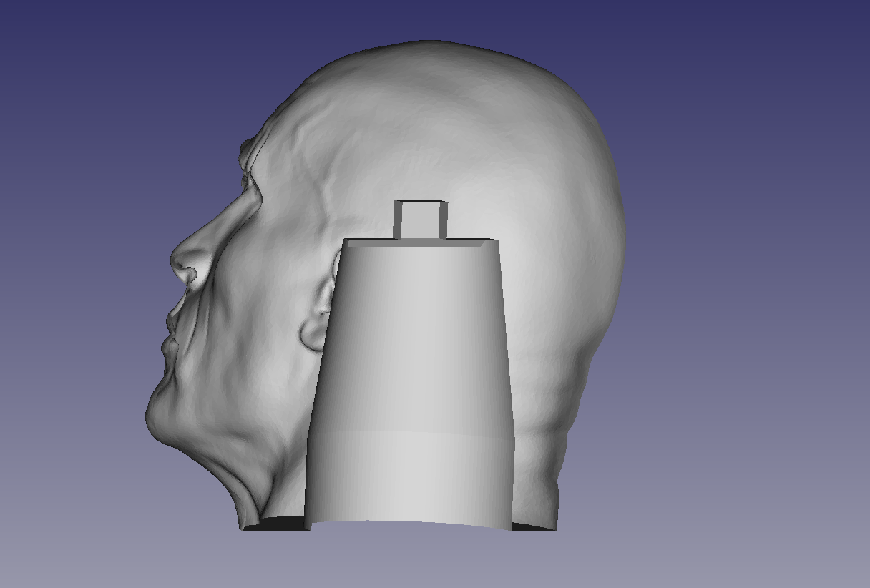The height and width of the screenshot is (588, 870).
Task: Select the tapered cylinder body
Action: click(411, 336)
